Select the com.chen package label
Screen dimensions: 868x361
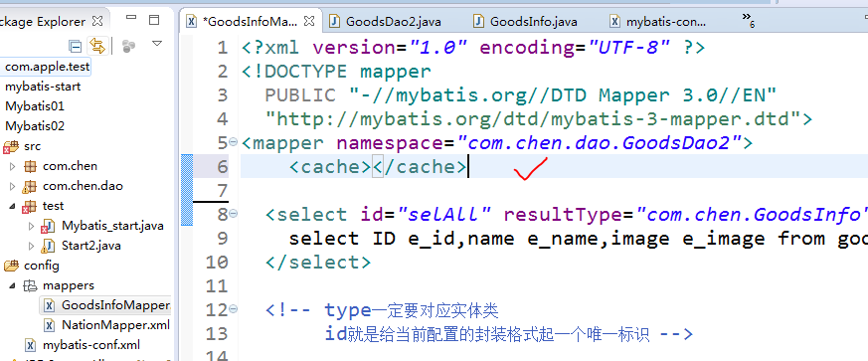click(x=71, y=166)
